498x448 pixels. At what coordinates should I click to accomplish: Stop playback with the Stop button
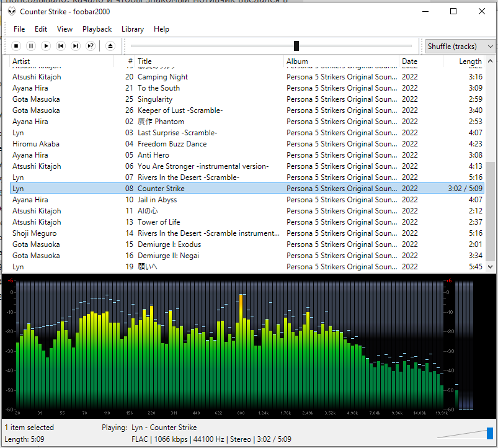(x=16, y=46)
